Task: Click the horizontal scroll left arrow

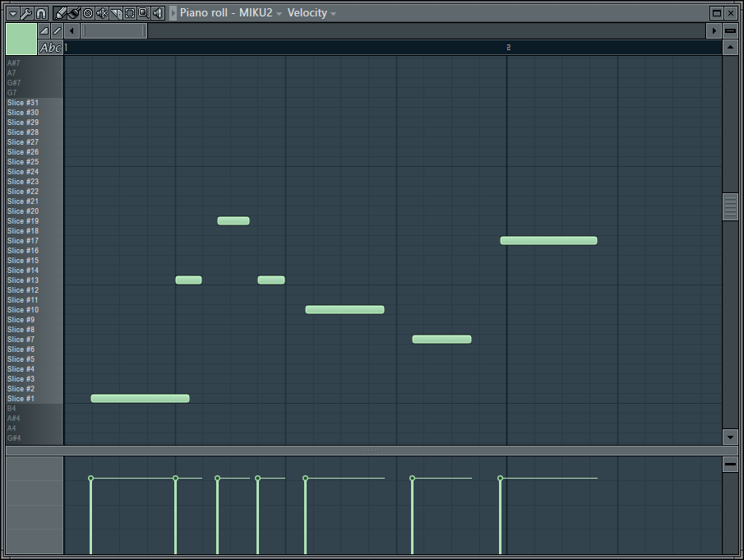Action: [x=72, y=31]
